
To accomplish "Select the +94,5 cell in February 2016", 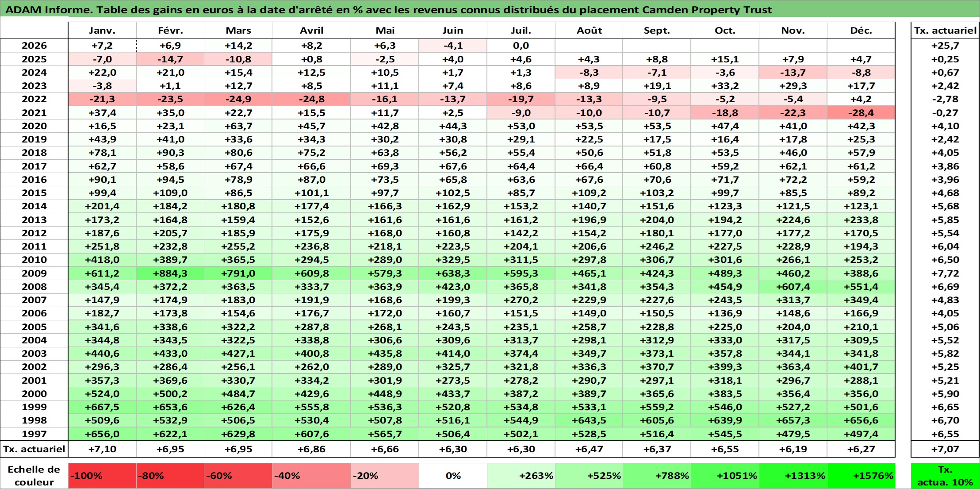I will click(x=170, y=180).
